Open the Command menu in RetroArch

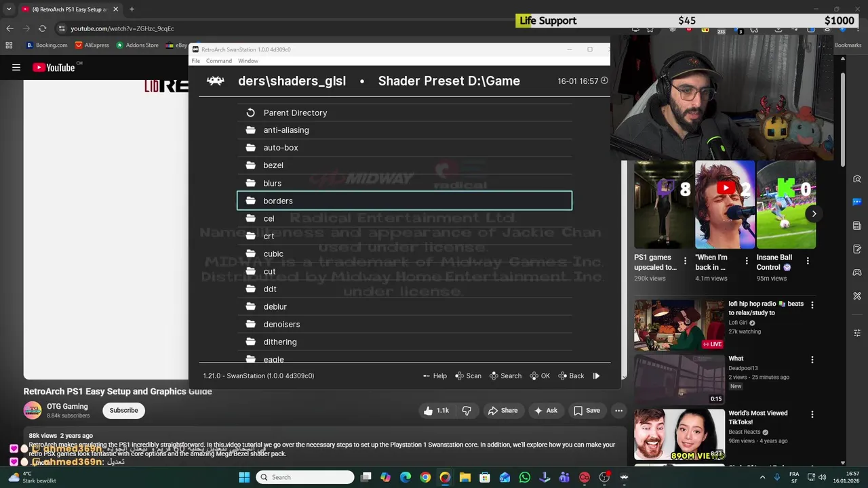219,61
